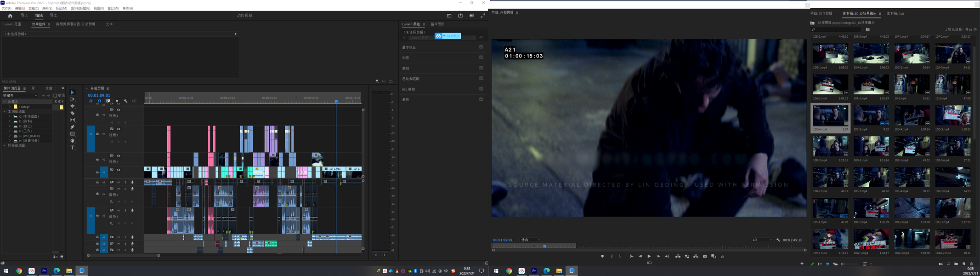Open 窗口(W) menu
This screenshot has height=276, width=980.
click(x=113, y=8)
